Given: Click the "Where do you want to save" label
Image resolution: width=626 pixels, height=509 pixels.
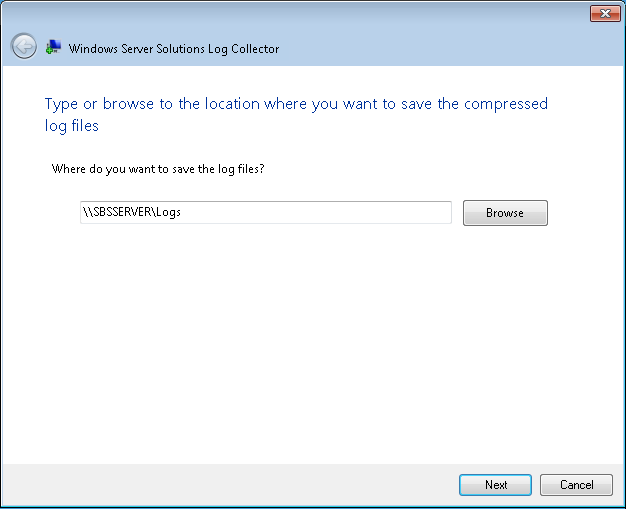Looking at the screenshot, I should 157,169.
